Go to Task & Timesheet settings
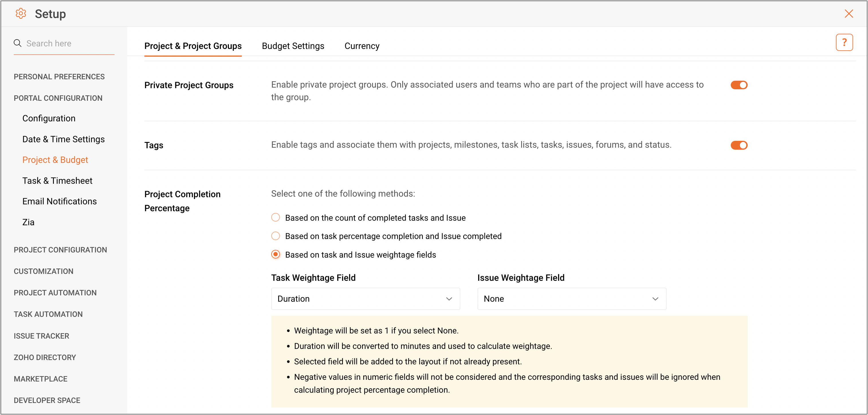868x415 pixels. coord(57,181)
